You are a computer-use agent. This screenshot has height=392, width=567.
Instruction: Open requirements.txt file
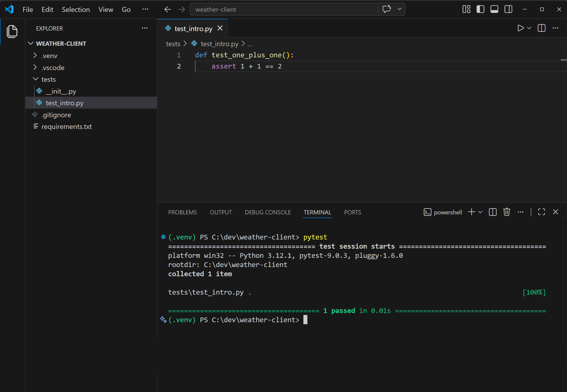point(91,126)
